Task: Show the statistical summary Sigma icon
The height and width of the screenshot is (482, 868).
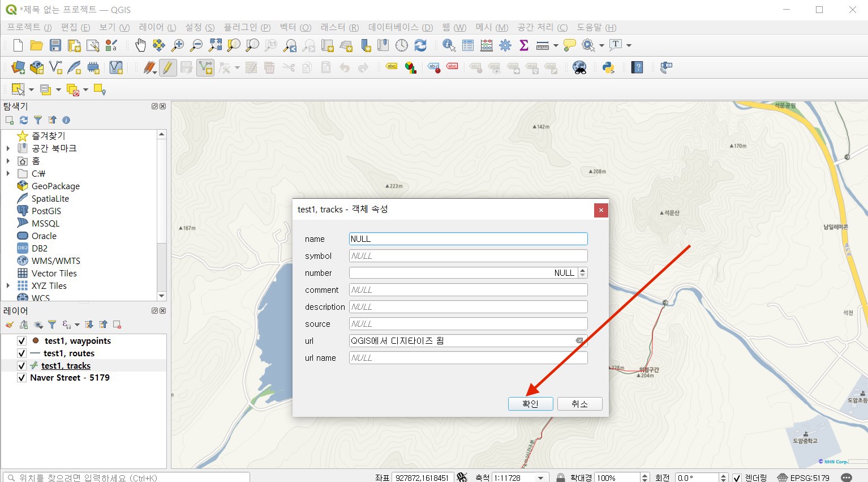Action: tap(524, 45)
